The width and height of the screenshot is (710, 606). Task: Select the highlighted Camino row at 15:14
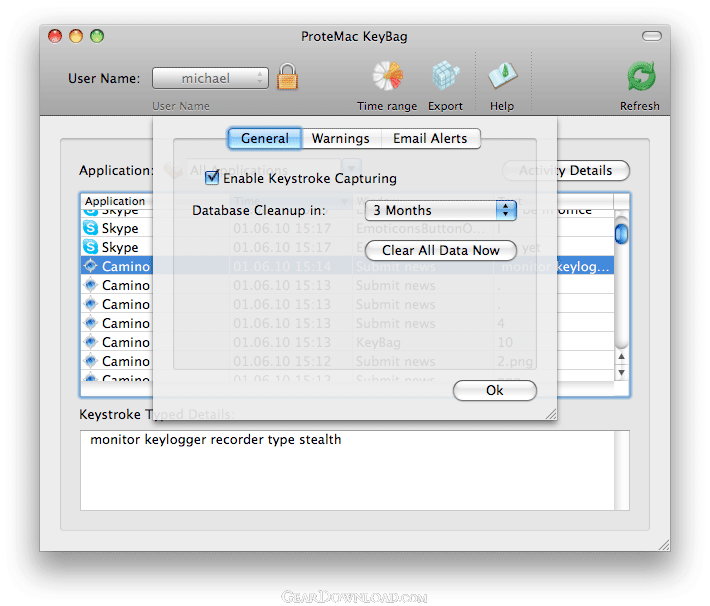click(x=347, y=266)
